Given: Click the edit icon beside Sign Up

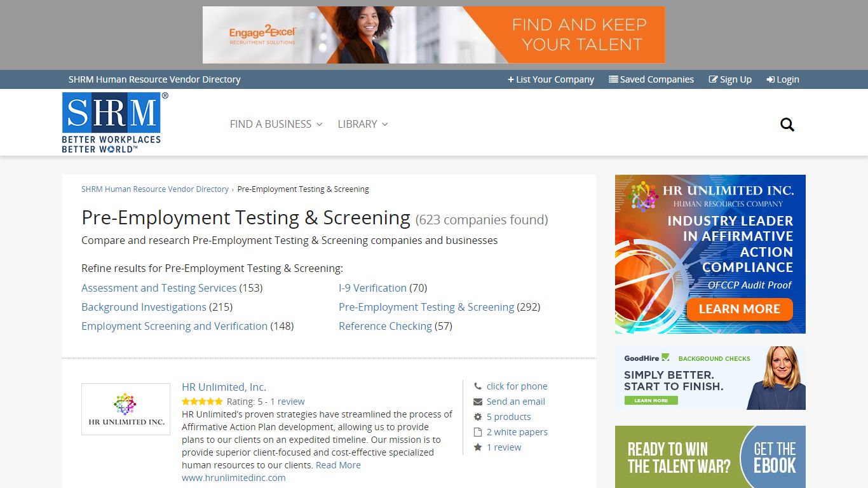Looking at the screenshot, I should [x=714, y=79].
